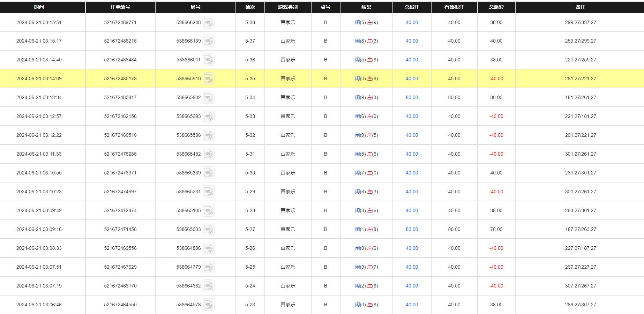Click the 80.00 blue amount for session 5-27
Viewport: 644px width, 314px height.
point(412,229)
